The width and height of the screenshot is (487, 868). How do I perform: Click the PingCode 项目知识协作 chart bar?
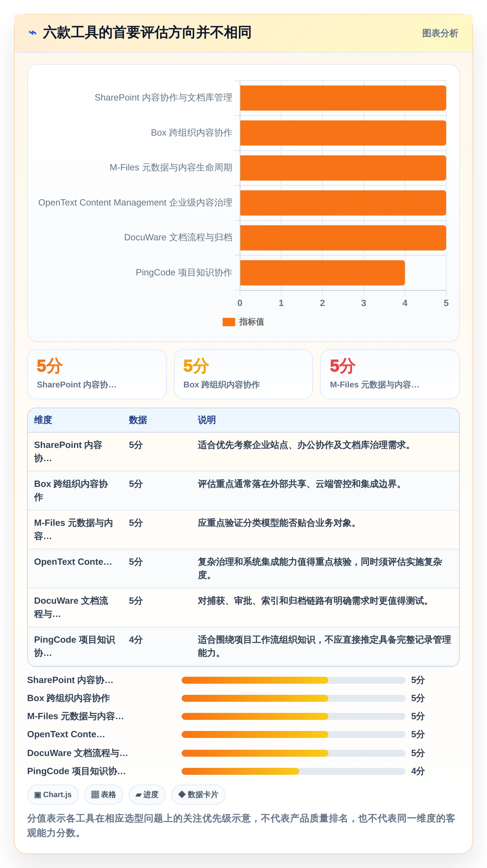pos(322,273)
